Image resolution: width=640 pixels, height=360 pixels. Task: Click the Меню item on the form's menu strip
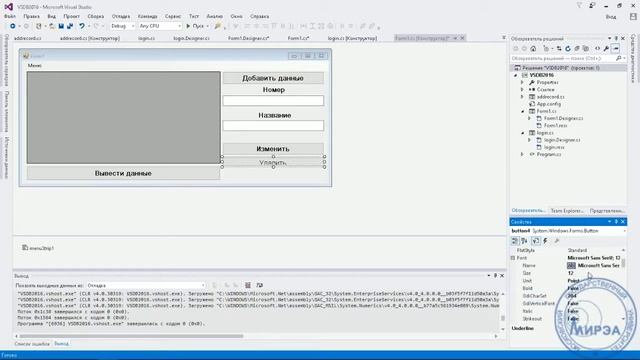point(35,65)
